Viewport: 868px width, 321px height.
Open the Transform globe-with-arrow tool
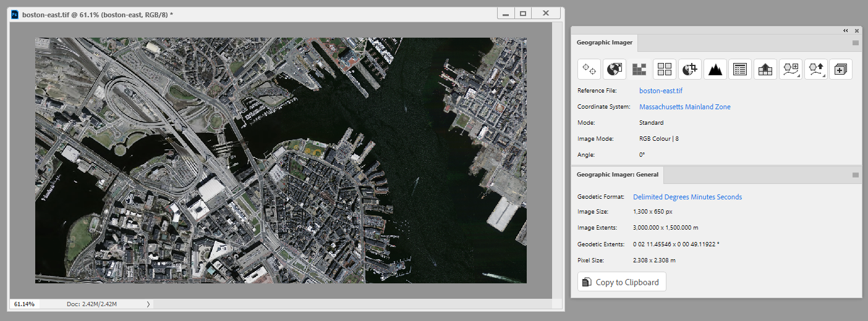(x=615, y=69)
